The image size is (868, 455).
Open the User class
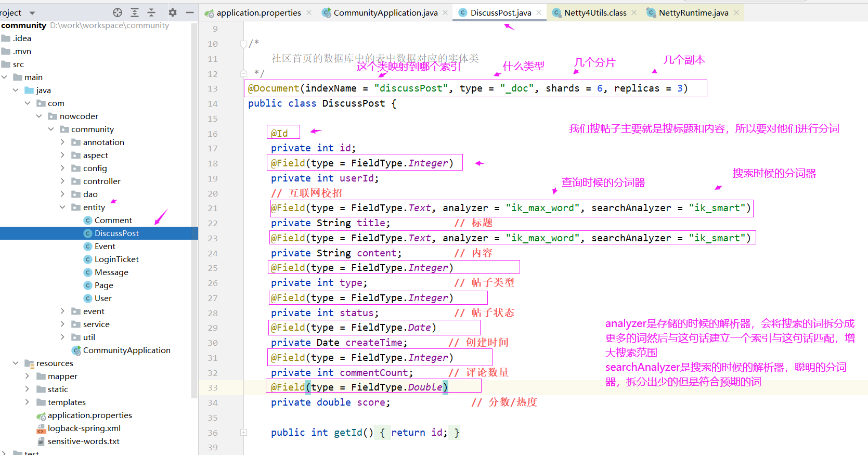point(98,298)
